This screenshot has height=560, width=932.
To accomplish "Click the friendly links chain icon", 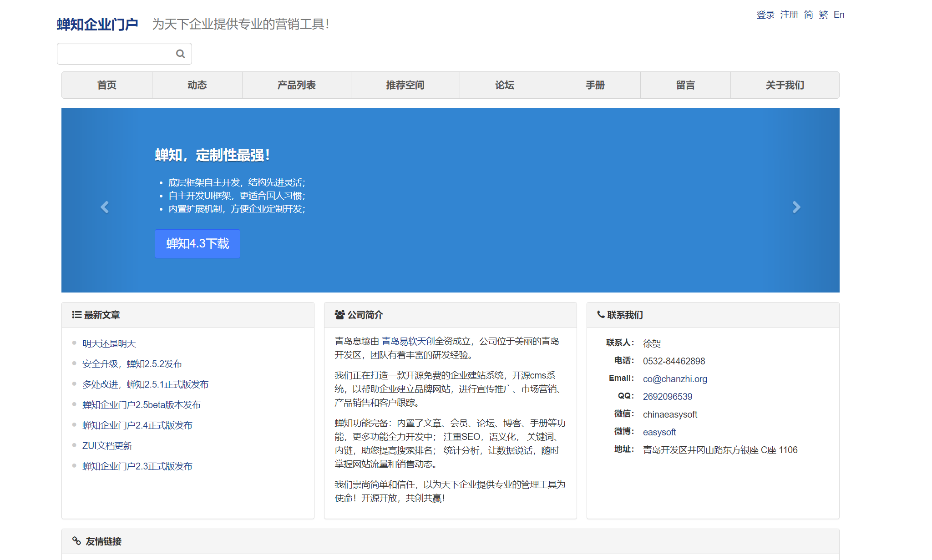I will (76, 541).
